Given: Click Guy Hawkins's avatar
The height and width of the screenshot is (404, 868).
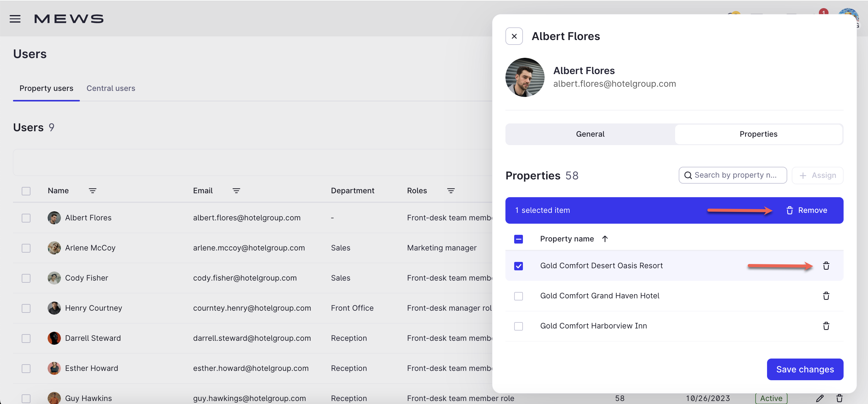Looking at the screenshot, I should (x=54, y=398).
